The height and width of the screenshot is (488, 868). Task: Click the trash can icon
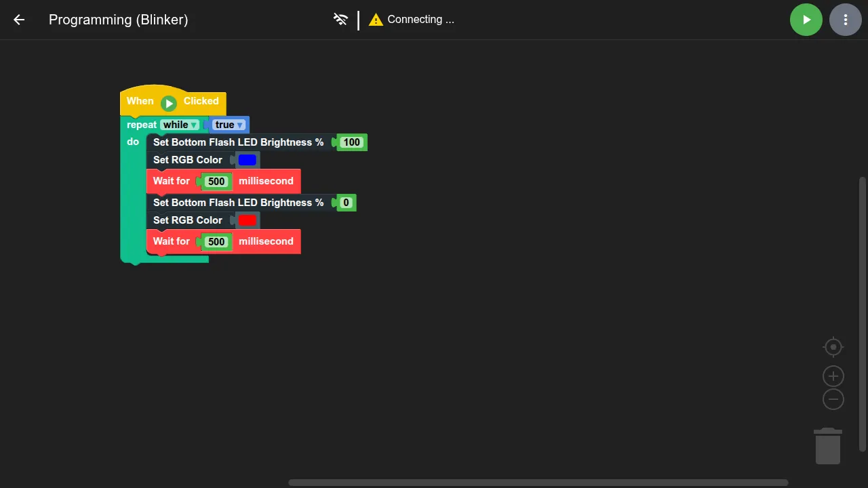(827, 446)
